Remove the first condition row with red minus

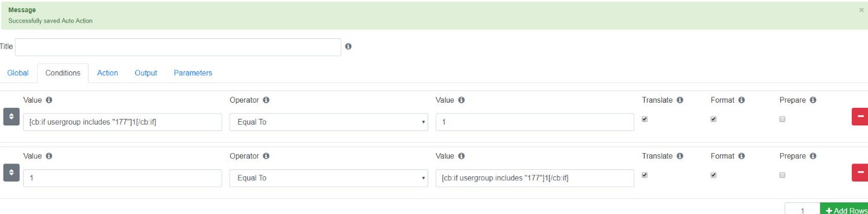[x=860, y=117]
